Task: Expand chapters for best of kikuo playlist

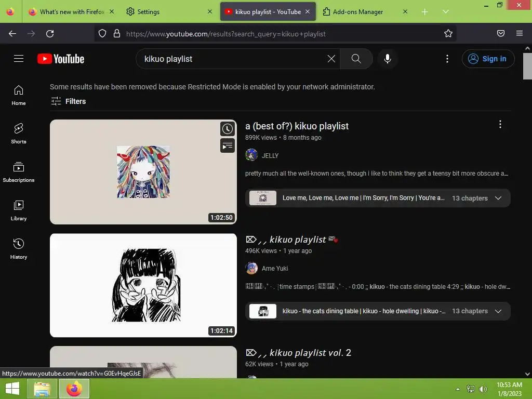Action: click(498, 198)
